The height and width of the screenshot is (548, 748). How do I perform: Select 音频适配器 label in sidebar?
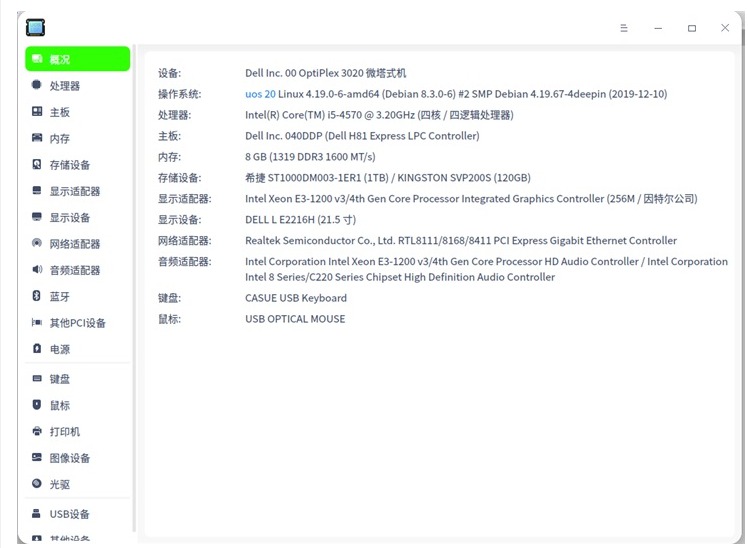click(75, 270)
